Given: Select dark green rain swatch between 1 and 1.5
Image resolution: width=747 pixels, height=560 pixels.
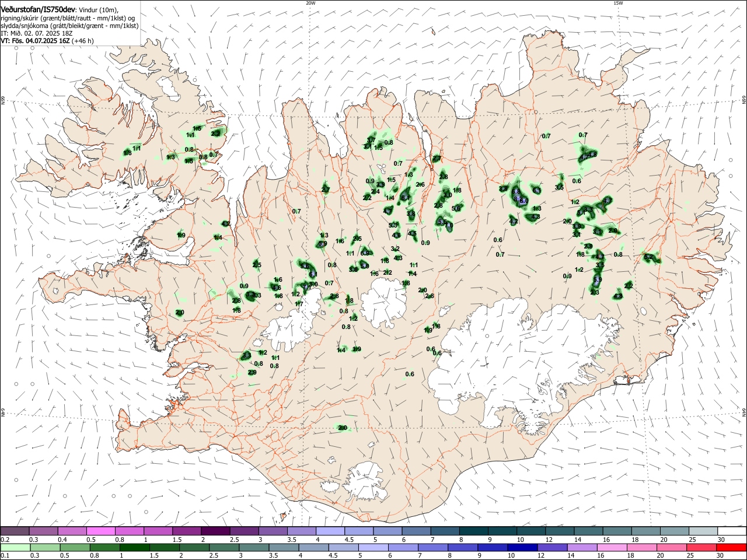Looking at the screenshot, I should 135,548.
